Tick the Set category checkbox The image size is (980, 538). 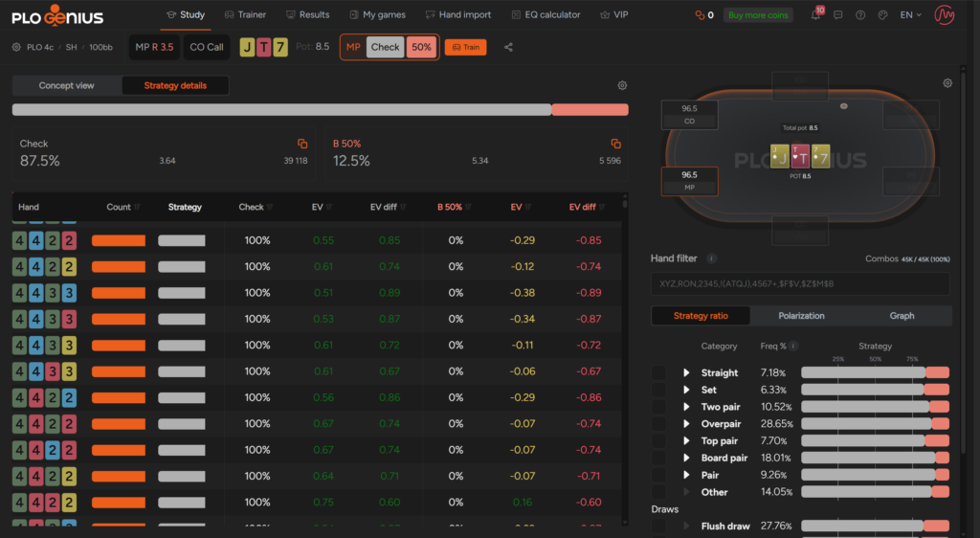tap(658, 390)
